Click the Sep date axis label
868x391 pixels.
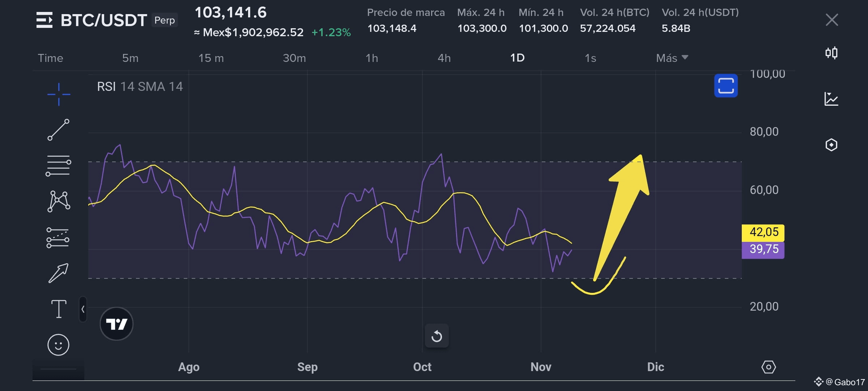point(307,367)
